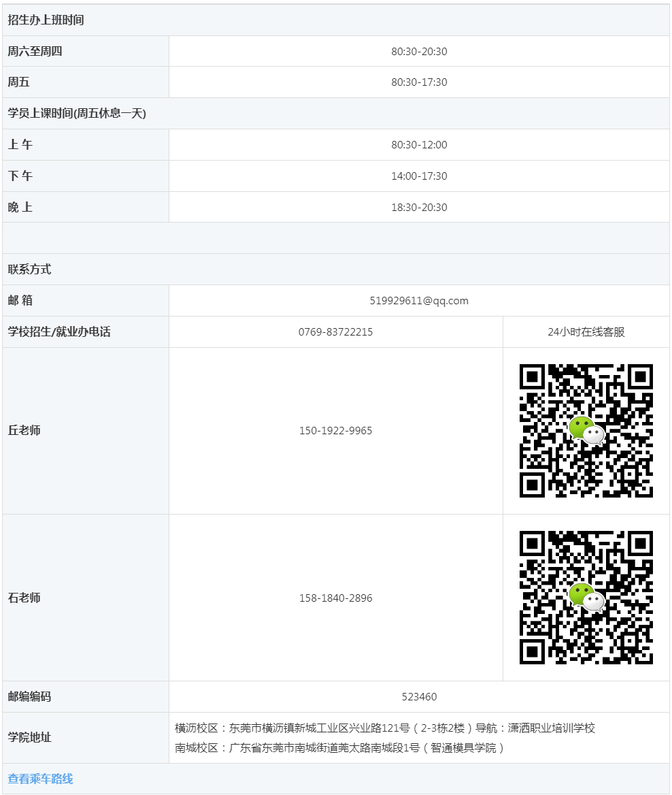Click the 丘老师 name label
This screenshot has width=672, height=795.
point(24,430)
